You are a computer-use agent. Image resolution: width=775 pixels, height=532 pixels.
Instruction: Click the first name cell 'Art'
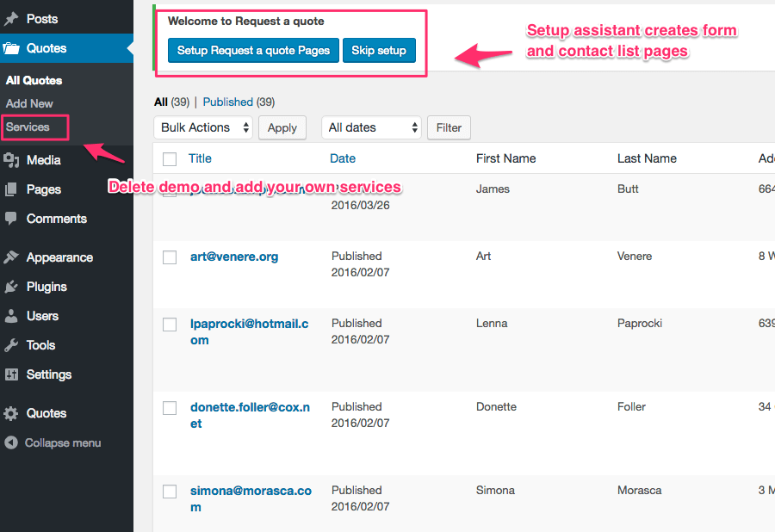pos(483,256)
